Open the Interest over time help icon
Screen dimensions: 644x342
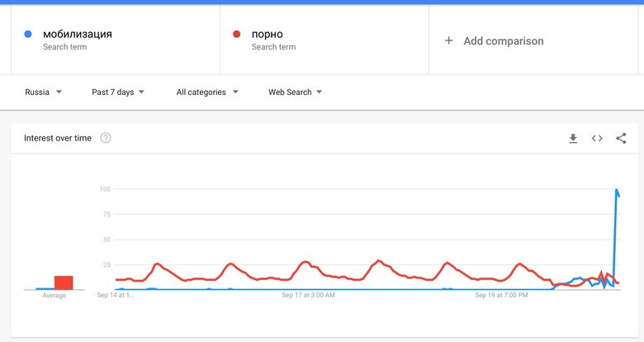[x=106, y=138]
